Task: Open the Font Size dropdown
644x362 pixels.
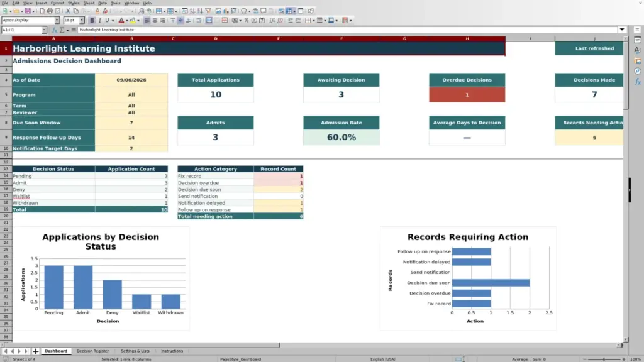Action: coord(82,20)
